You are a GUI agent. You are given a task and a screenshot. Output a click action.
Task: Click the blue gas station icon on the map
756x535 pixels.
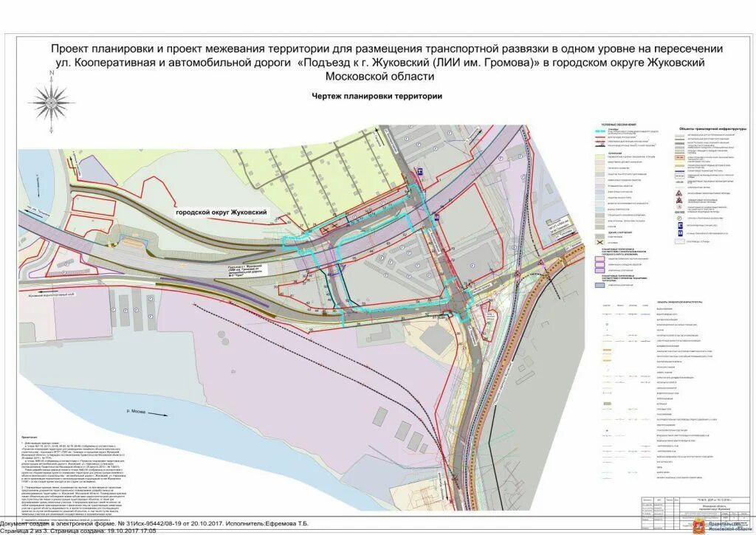[x=420, y=170]
